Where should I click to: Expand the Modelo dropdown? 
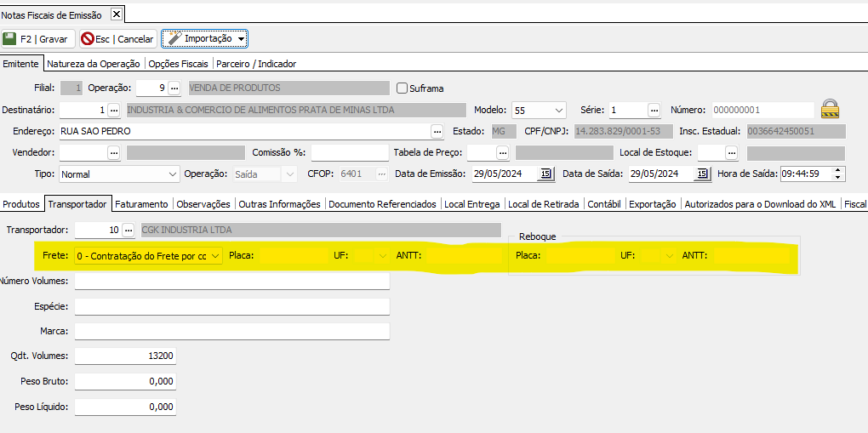pyautogui.click(x=558, y=110)
